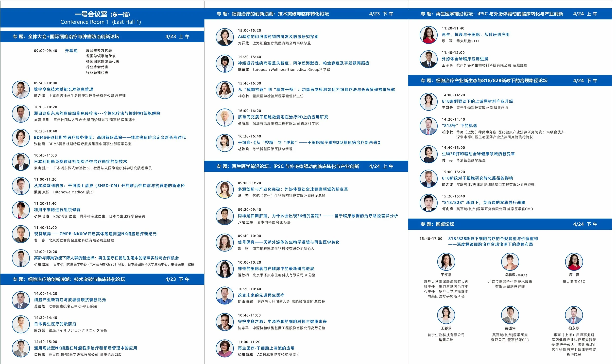Select the portrait of 後藤 重則
The width and height of the screenshot is (616, 364).
tap(21, 114)
